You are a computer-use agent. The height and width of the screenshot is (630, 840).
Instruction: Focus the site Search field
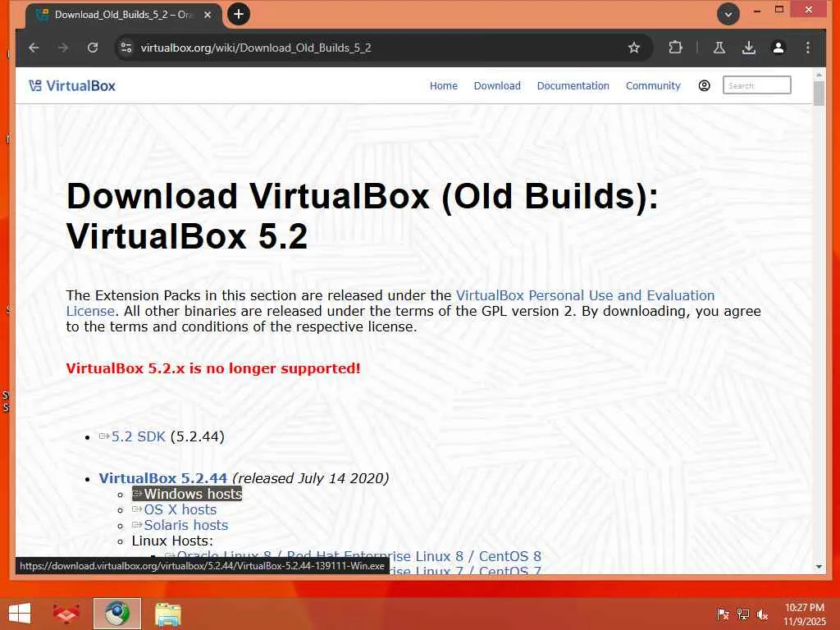tap(756, 85)
